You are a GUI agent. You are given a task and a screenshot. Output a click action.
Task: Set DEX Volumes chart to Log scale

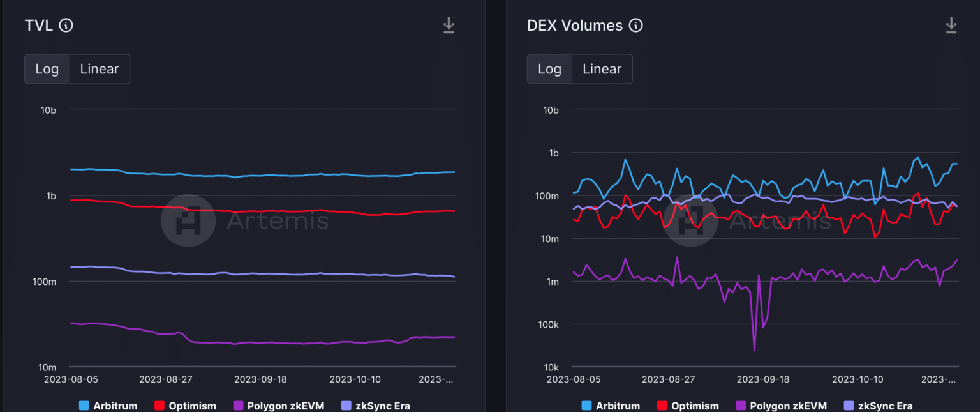[549, 69]
